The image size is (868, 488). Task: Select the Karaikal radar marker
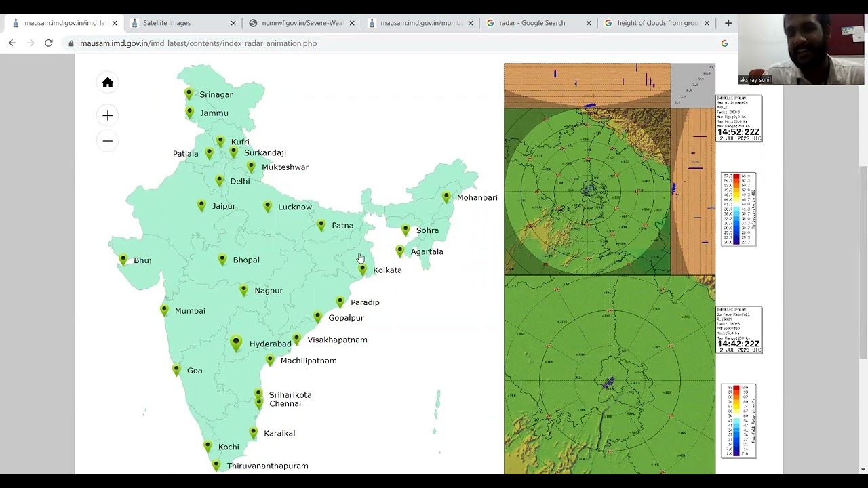click(253, 432)
